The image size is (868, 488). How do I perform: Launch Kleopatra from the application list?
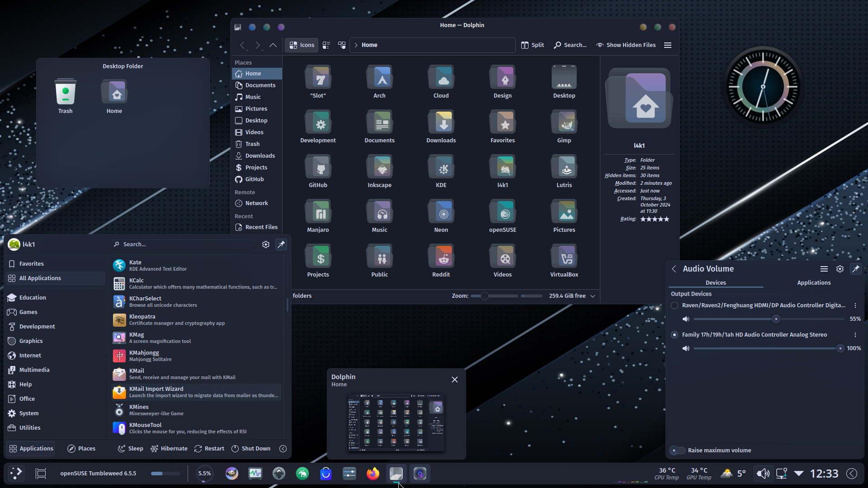[196, 319]
